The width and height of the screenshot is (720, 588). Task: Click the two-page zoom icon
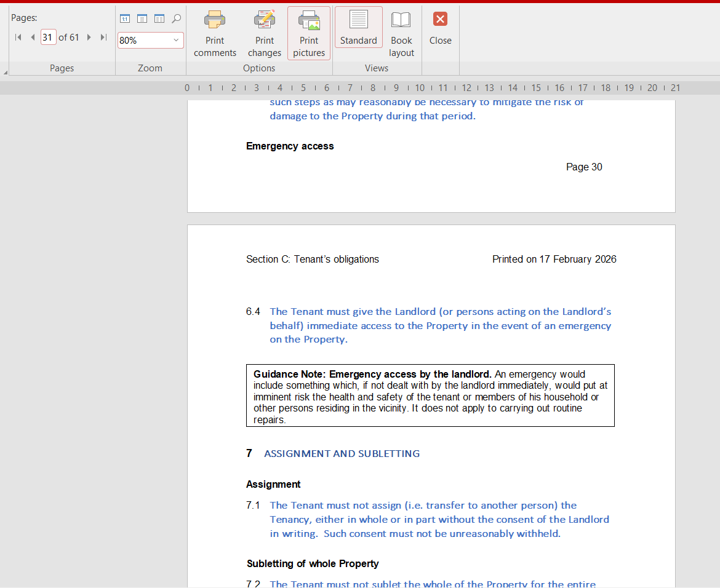[x=159, y=19]
